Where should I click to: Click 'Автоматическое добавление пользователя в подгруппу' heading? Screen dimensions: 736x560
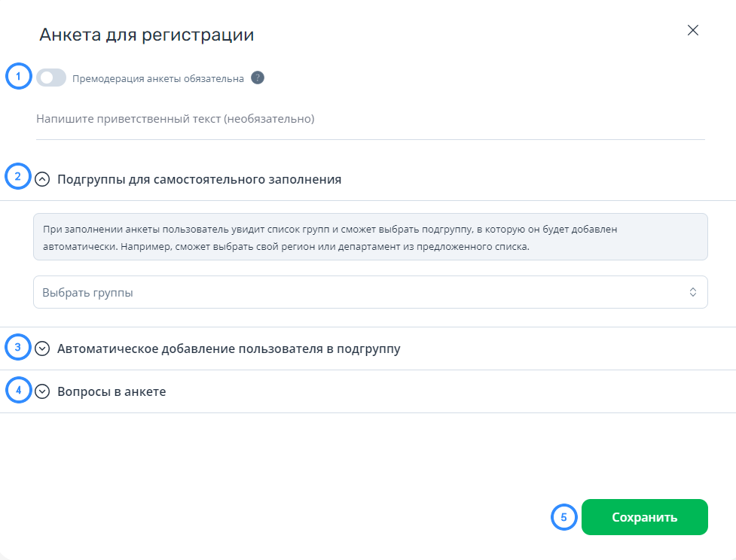pos(228,349)
